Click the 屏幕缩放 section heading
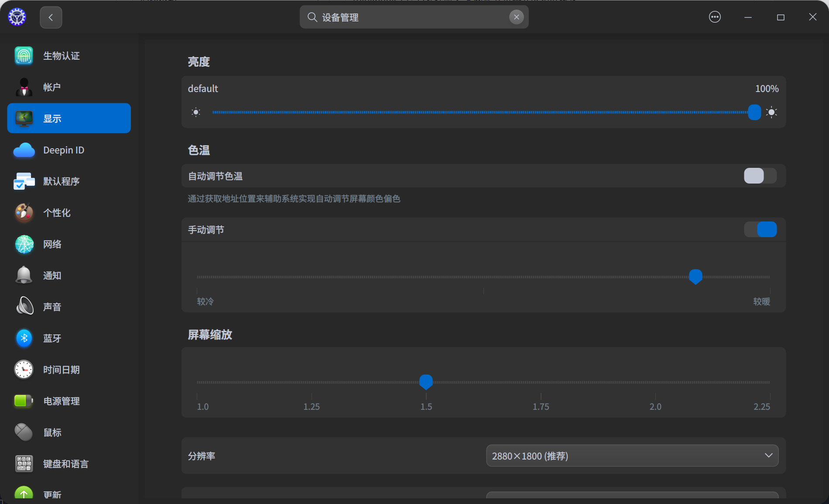The width and height of the screenshot is (829, 504). click(x=210, y=334)
